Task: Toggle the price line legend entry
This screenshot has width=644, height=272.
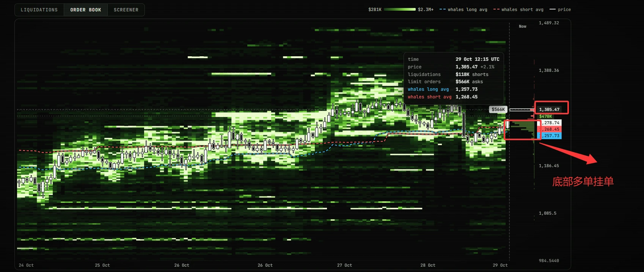Action: click(x=560, y=9)
